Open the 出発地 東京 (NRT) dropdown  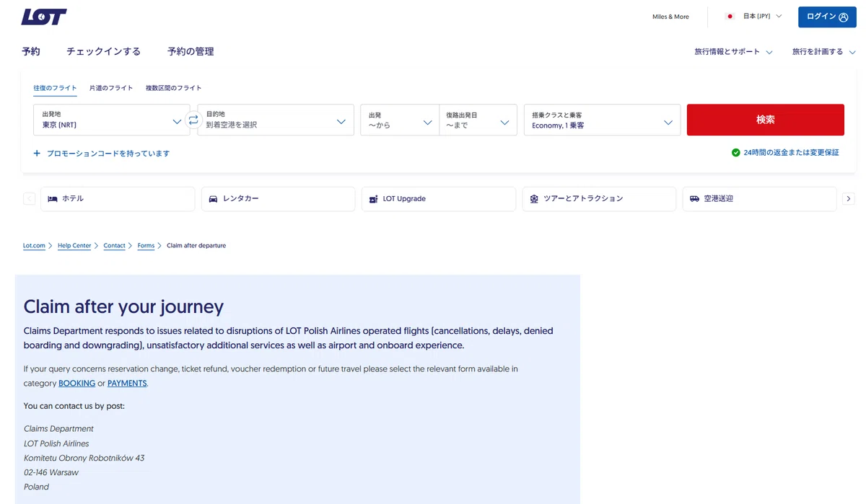coord(112,120)
